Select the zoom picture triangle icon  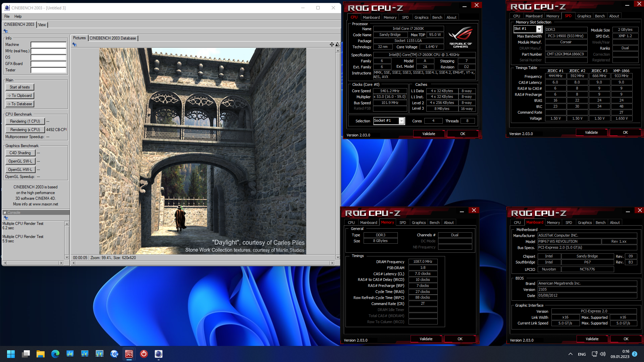337,45
